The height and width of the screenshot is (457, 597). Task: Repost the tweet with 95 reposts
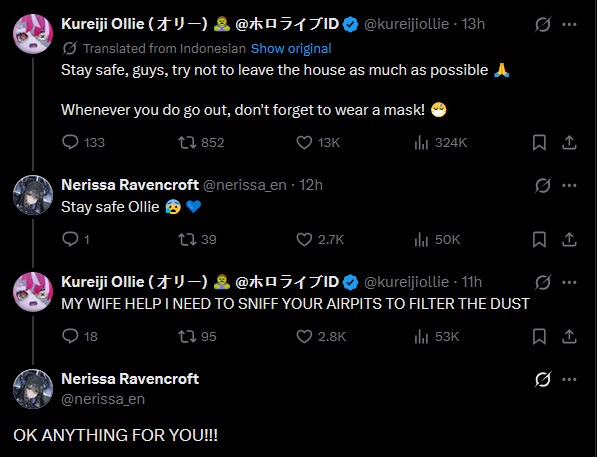(x=187, y=337)
